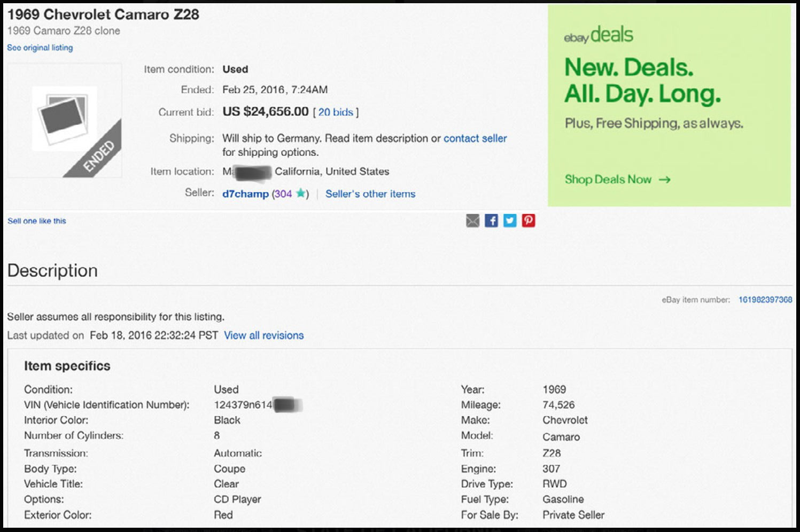Pin listing on Pinterest
This screenshot has height=532, width=800.
(x=529, y=221)
